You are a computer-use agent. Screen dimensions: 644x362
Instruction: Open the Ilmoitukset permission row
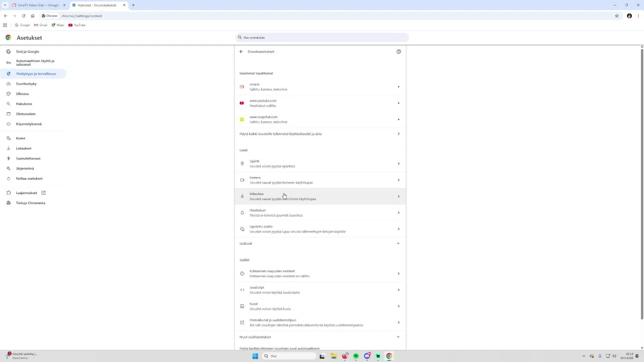[x=320, y=213]
